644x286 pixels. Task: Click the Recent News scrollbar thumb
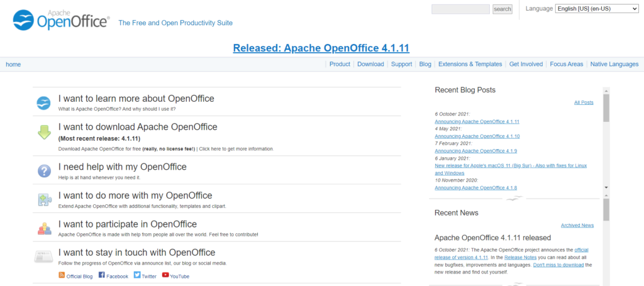pos(606,210)
